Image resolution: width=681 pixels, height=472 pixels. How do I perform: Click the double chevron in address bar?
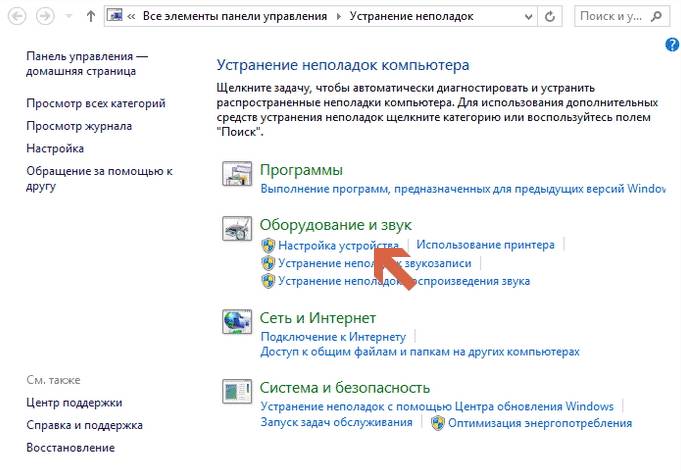(132, 17)
